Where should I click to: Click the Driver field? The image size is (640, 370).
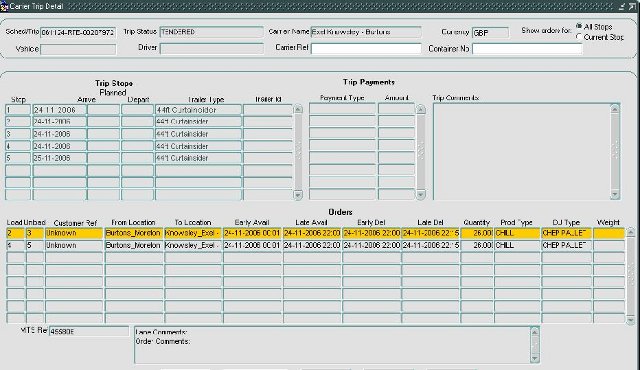click(211, 49)
